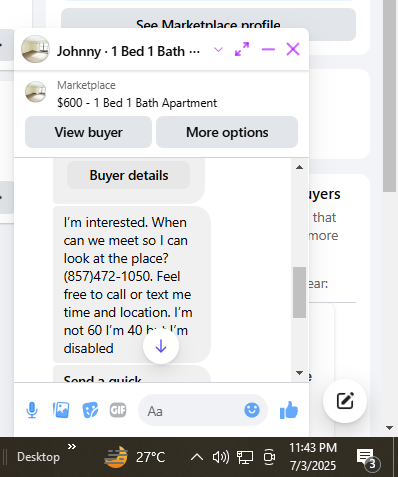
Task: Open Buyer details in the chat
Action: coord(129,175)
